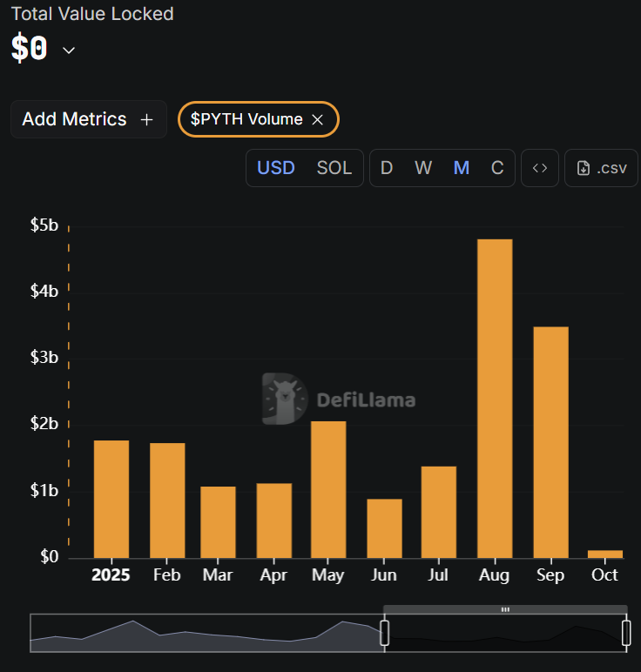Select daily interval D

[x=387, y=168]
